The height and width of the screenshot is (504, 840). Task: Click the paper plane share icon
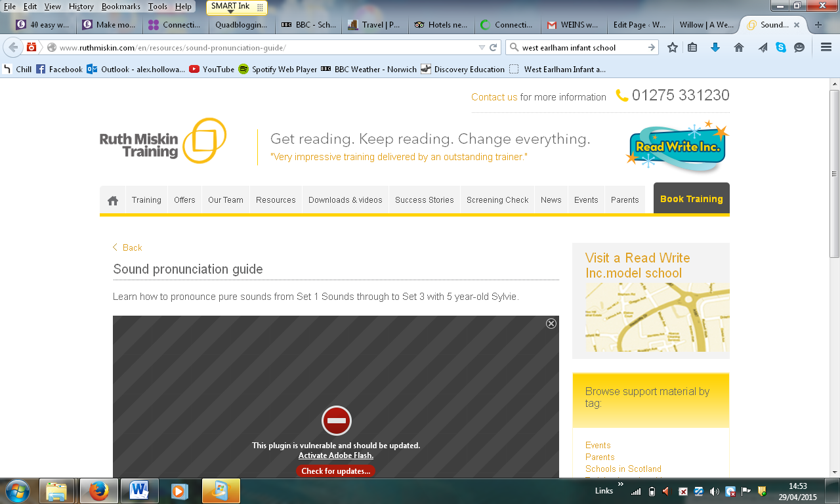point(762,47)
